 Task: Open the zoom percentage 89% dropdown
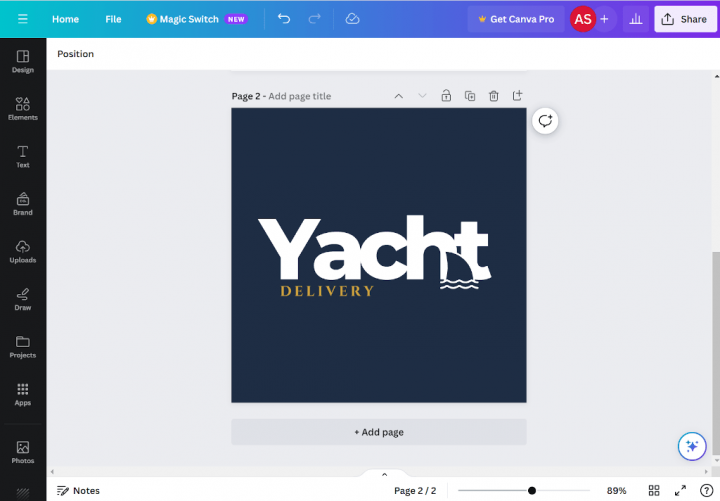(616, 490)
